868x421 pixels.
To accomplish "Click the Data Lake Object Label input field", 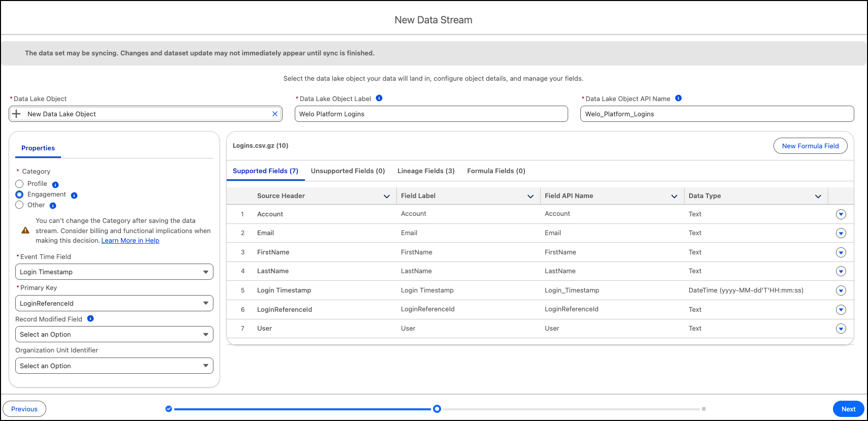I will tap(431, 114).
